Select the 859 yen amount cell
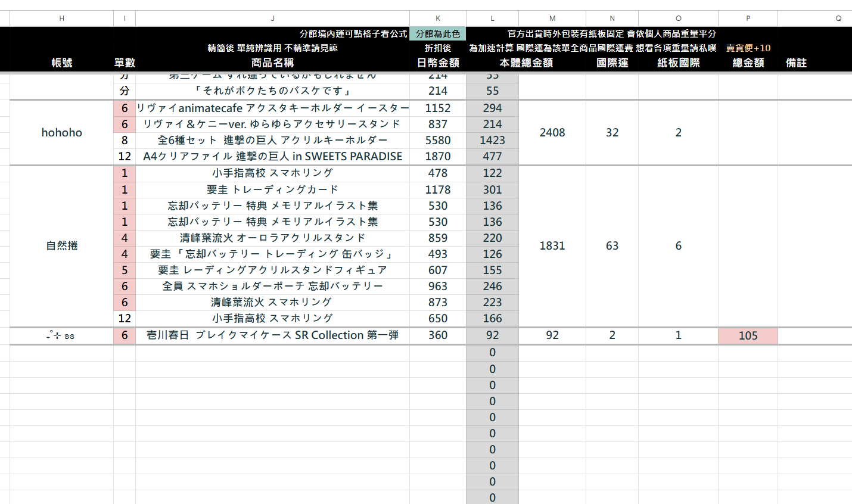 point(438,238)
